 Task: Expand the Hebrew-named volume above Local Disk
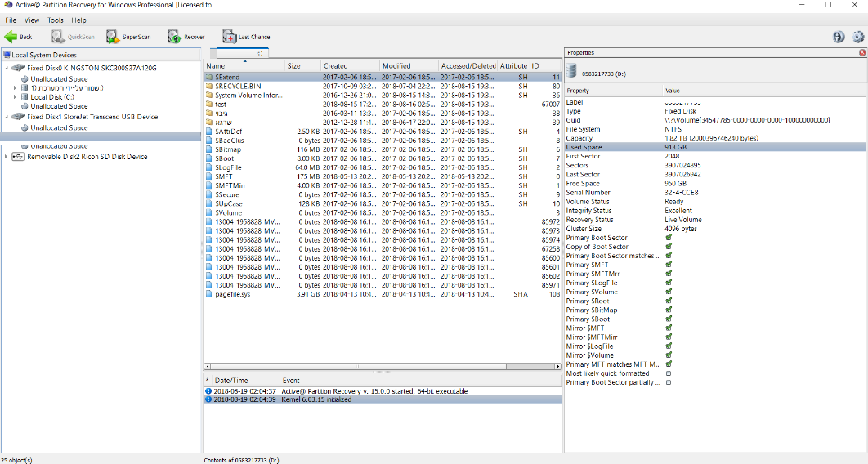point(16,88)
